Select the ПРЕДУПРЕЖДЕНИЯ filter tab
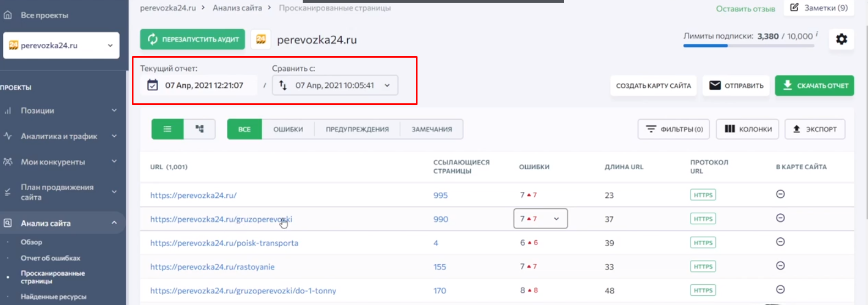The image size is (868, 305). tap(357, 129)
